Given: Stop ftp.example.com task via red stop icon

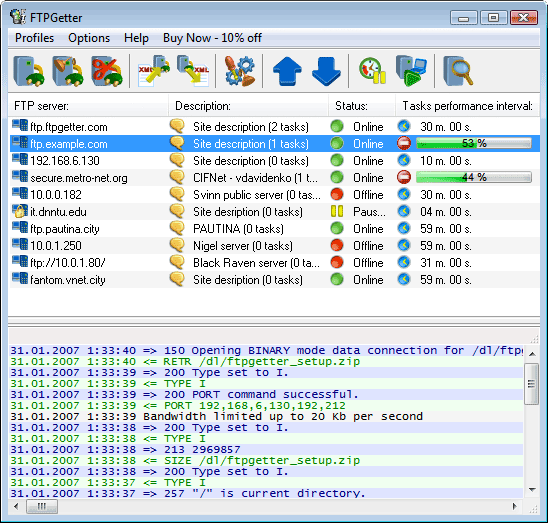Looking at the screenshot, I should (x=404, y=143).
